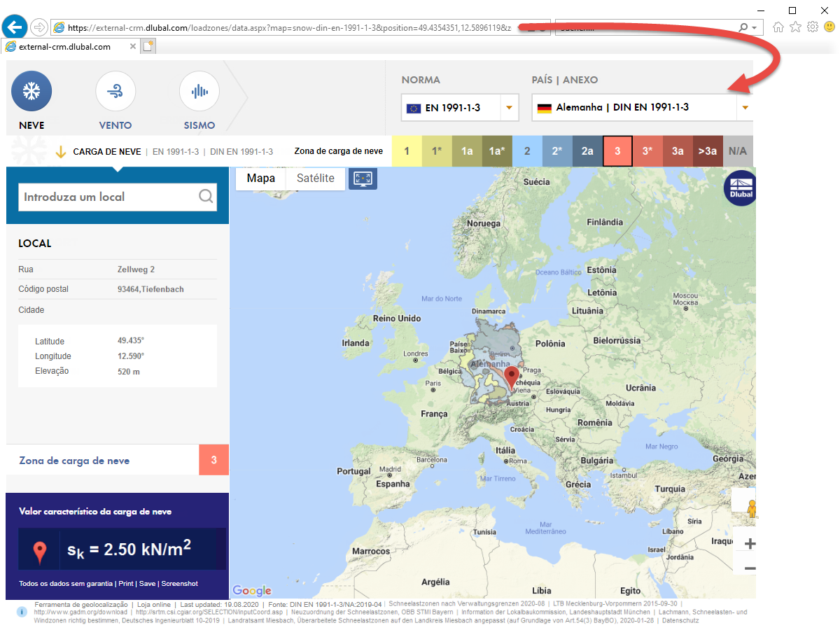
Task: Select the Neve snowflake icon
Action: tap(31, 91)
